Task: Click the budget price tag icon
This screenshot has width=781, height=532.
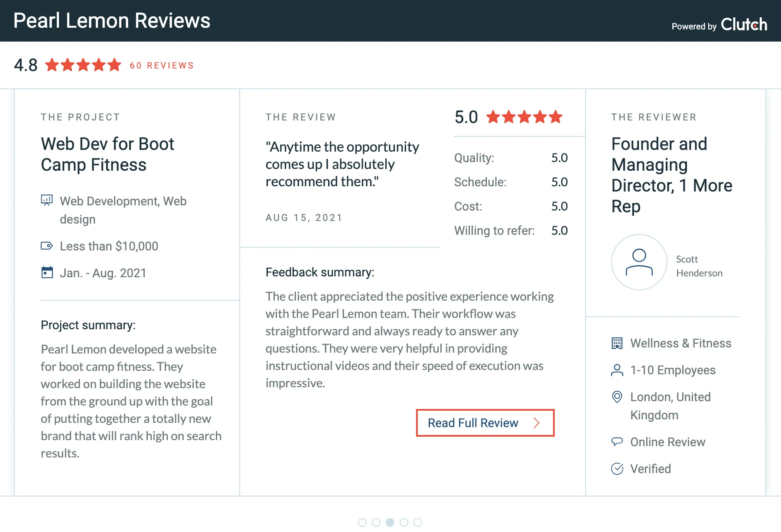Action: pyautogui.click(x=47, y=246)
